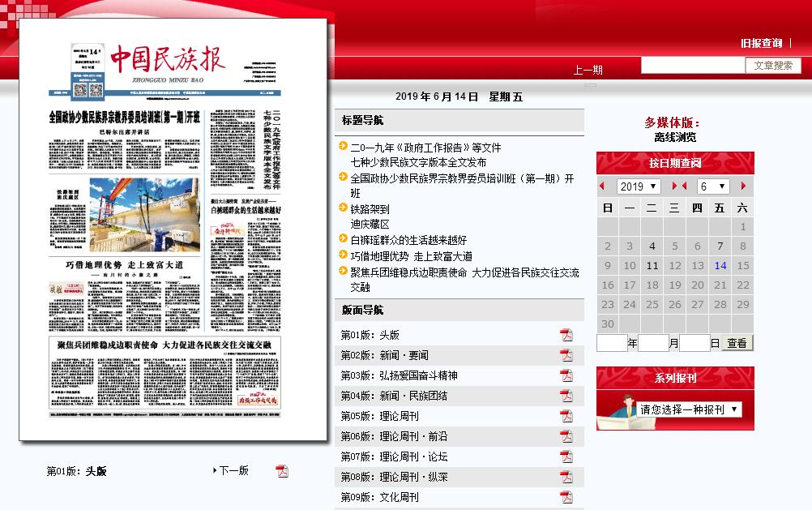Open the month dropdown showing 6
Image resolution: width=812 pixels, height=510 pixels.
tap(713, 186)
